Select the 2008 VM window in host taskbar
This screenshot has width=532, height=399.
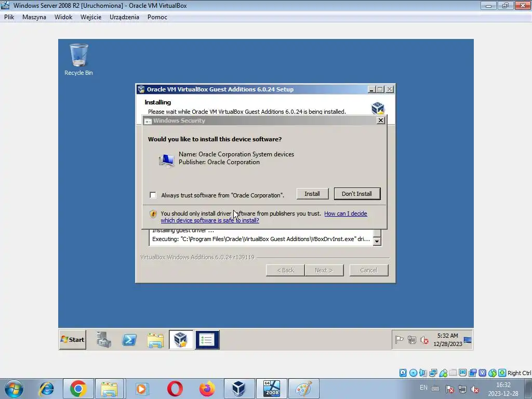coord(271,389)
